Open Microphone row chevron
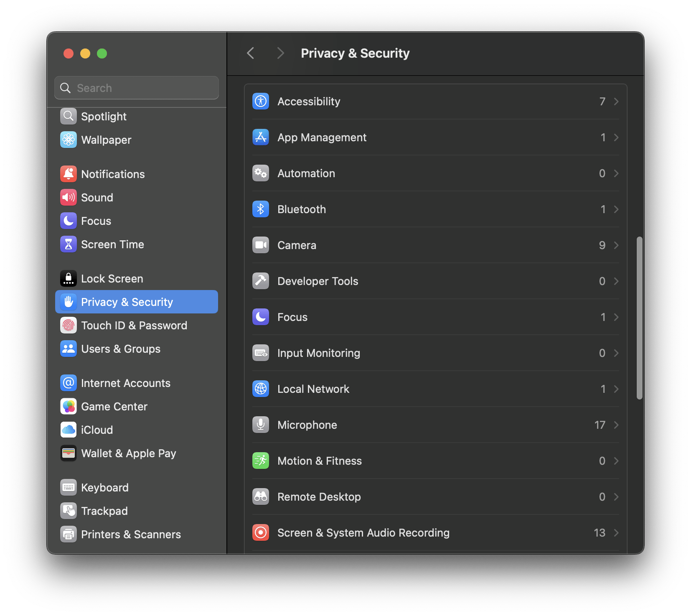 [616, 425]
